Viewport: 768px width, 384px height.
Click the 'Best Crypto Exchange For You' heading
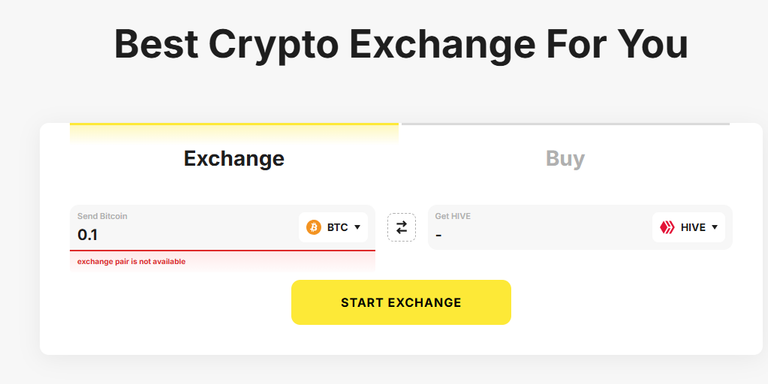pos(401,45)
